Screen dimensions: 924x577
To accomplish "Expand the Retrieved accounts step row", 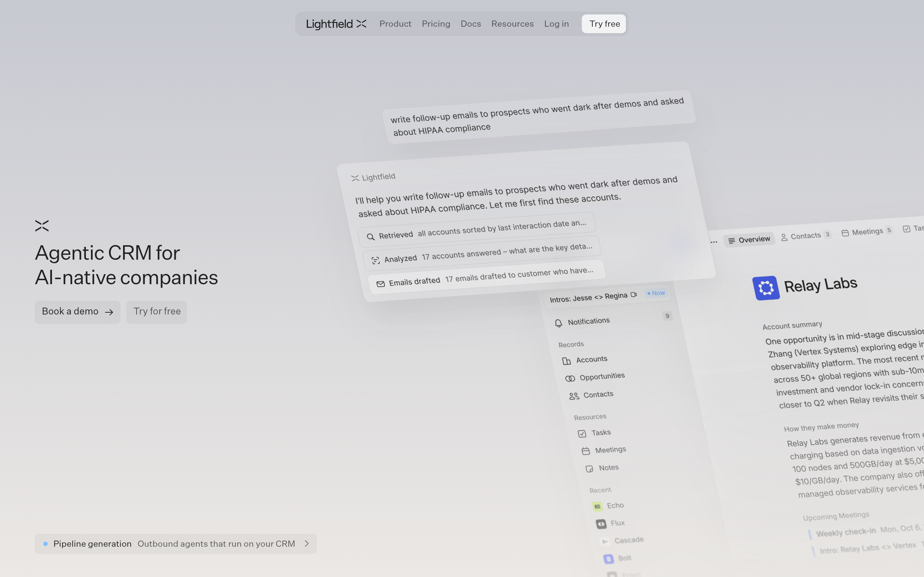I will (477, 230).
